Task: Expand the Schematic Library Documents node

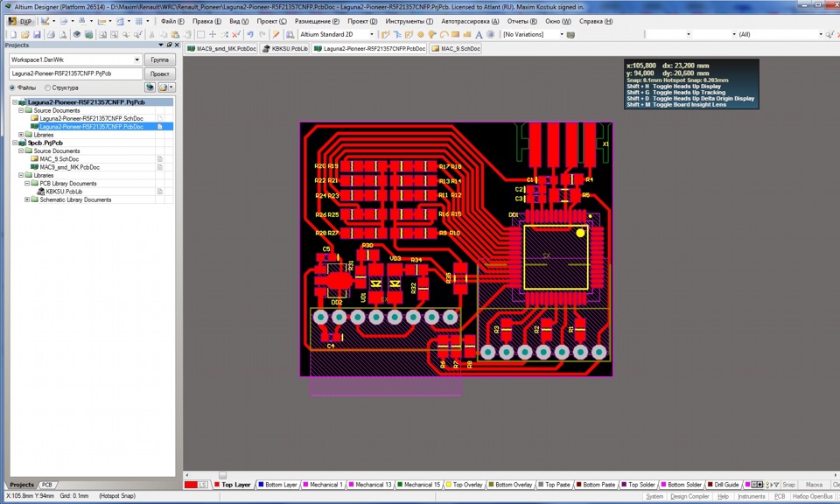Action: pyautogui.click(x=27, y=199)
